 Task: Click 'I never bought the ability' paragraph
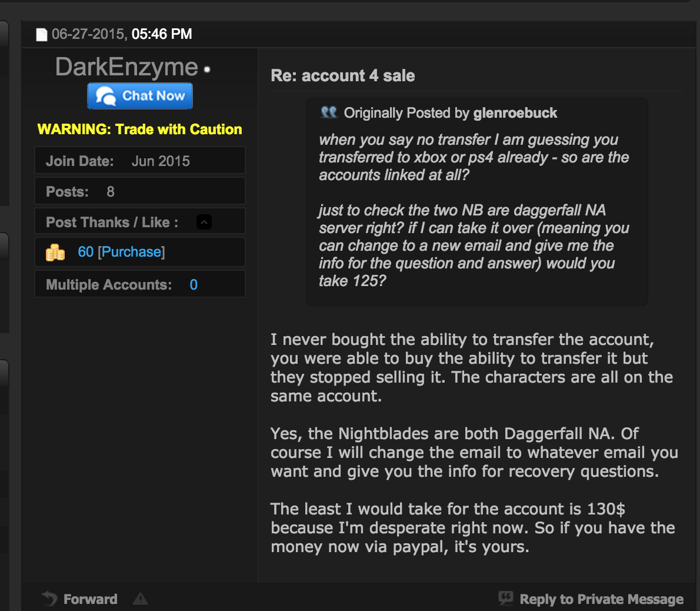471,367
